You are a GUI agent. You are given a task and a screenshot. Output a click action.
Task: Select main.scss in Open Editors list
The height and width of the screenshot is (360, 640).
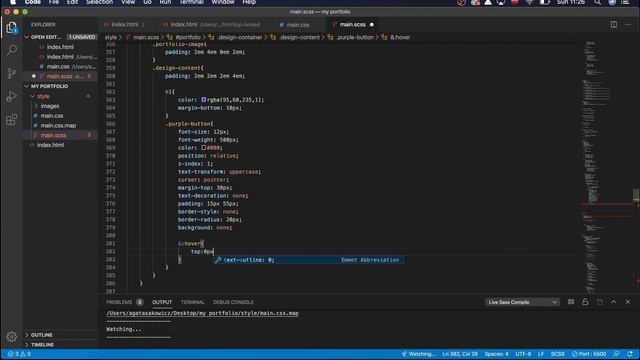(x=60, y=76)
